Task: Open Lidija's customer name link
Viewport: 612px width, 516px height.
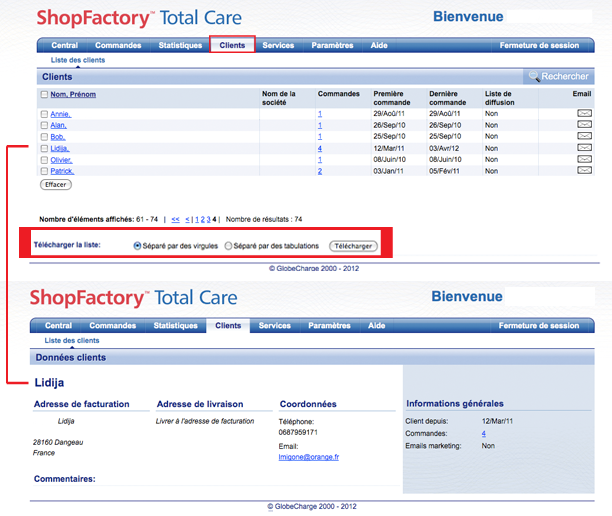Action: 59,148
